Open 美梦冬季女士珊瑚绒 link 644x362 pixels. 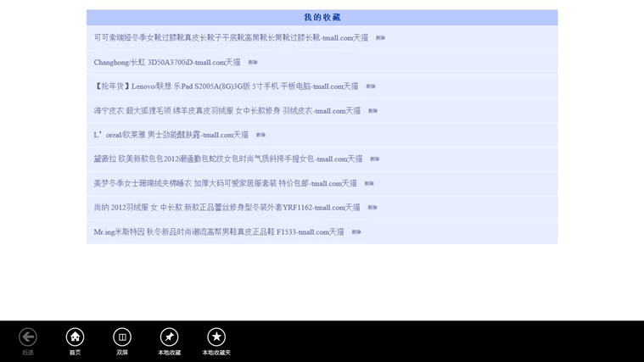pos(225,183)
